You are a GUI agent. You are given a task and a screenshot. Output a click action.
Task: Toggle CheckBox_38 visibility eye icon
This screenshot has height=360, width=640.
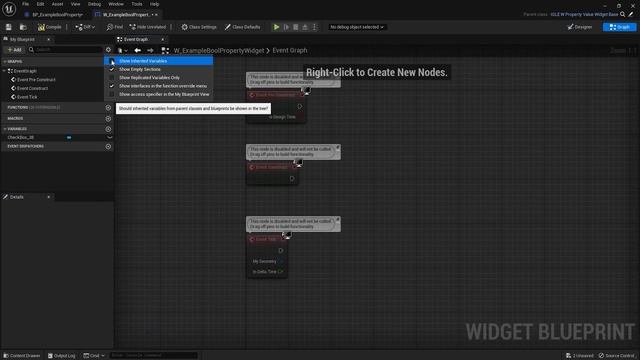(x=109, y=138)
